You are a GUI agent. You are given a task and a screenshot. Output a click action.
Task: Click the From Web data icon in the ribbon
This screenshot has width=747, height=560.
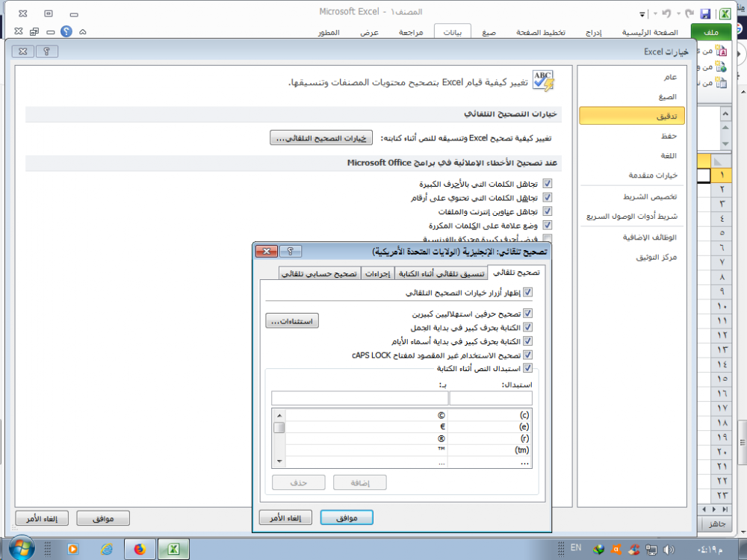coord(722,66)
